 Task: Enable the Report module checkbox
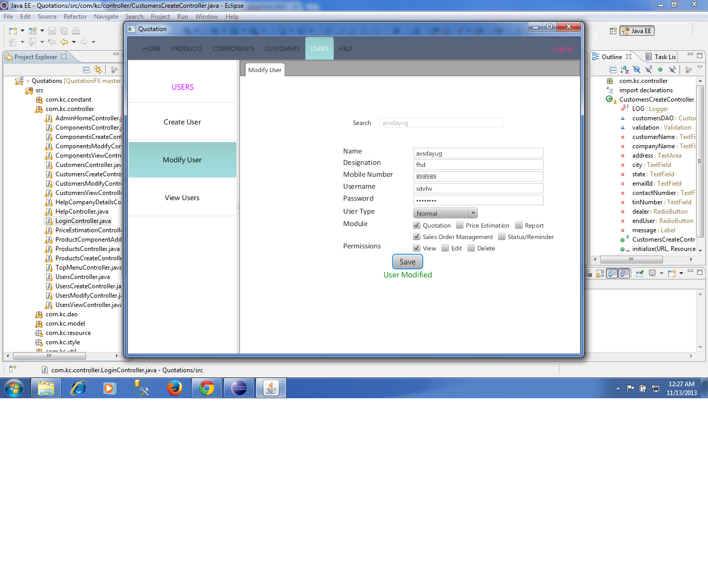coord(519,225)
